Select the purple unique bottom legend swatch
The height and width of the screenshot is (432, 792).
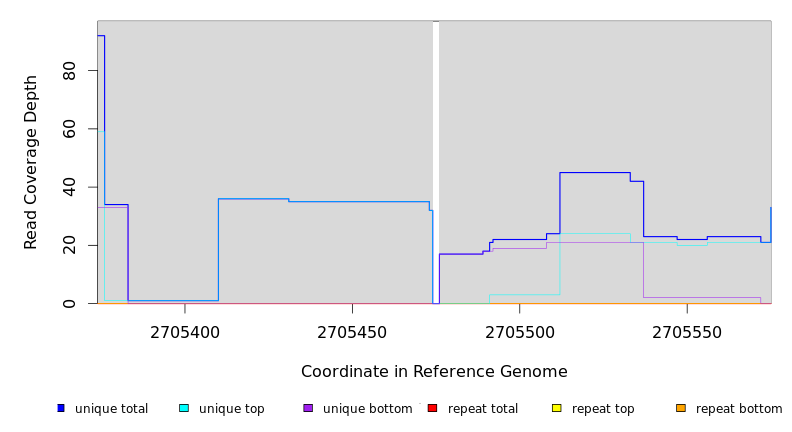point(308,408)
